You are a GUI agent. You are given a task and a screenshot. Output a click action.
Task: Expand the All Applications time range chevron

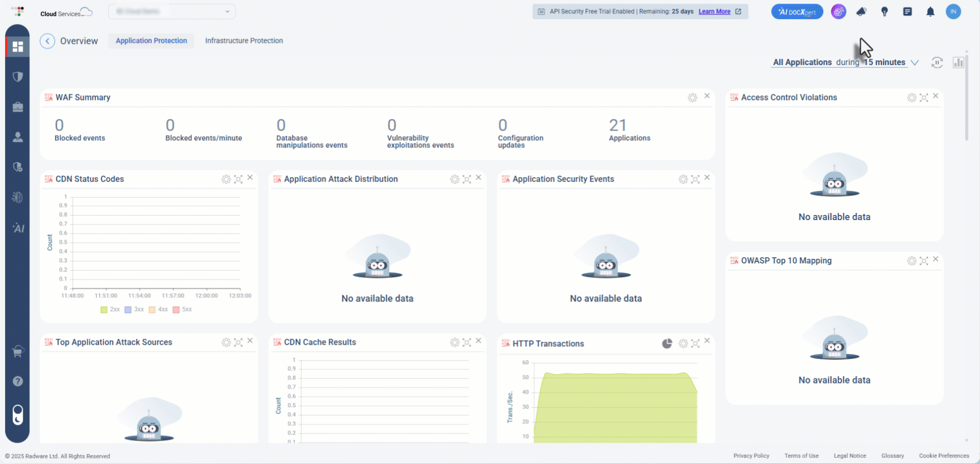pyautogui.click(x=914, y=62)
